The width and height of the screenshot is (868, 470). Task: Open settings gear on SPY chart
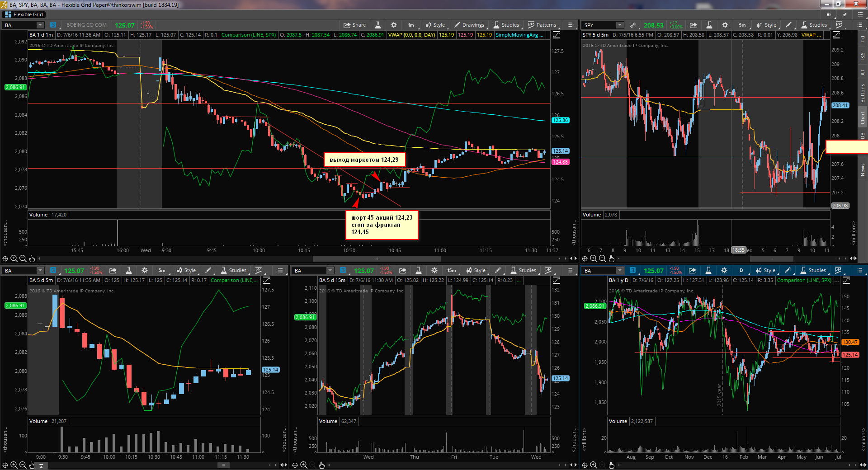pos(725,25)
